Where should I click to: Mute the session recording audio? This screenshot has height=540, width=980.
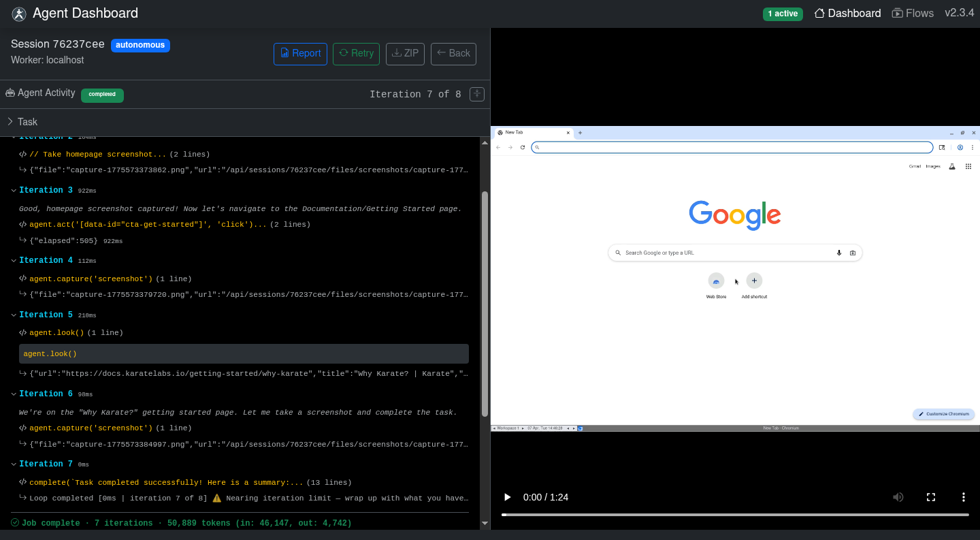tap(898, 497)
